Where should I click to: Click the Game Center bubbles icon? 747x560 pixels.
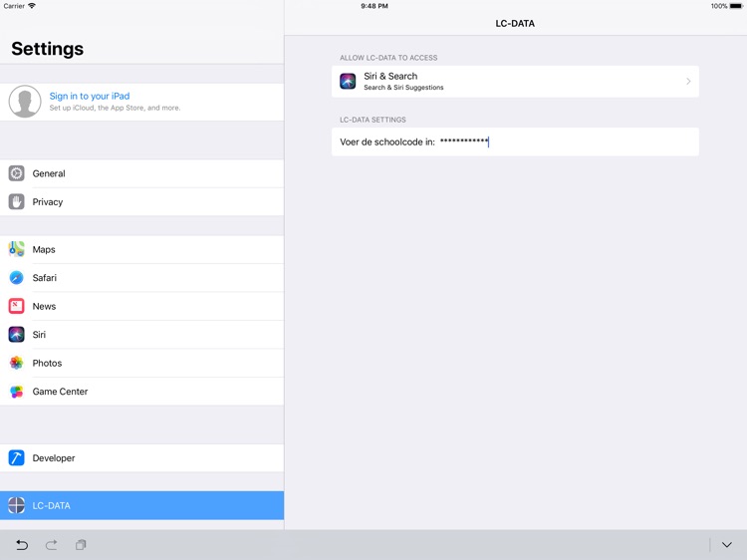coord(16,392)
